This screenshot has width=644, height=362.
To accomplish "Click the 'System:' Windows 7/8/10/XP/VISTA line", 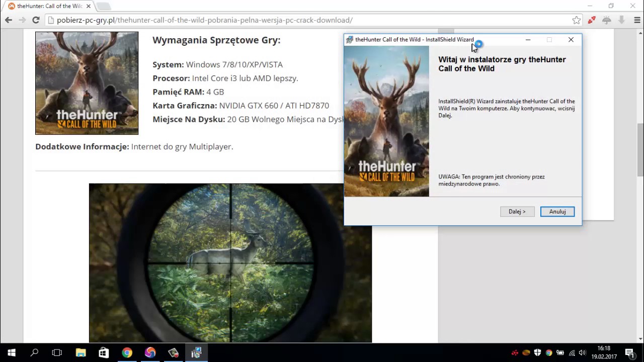I will pyautogui.click(x=217, y=64).
